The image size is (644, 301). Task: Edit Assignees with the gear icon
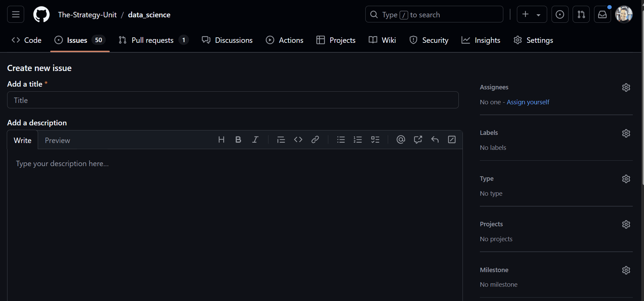pos(626,87)
